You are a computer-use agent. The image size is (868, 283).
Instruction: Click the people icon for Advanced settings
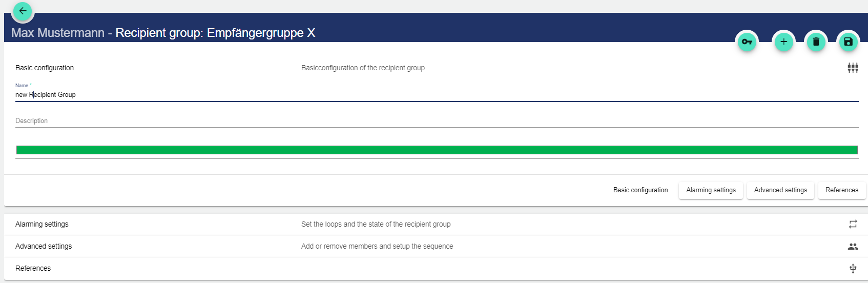(853, 247)
